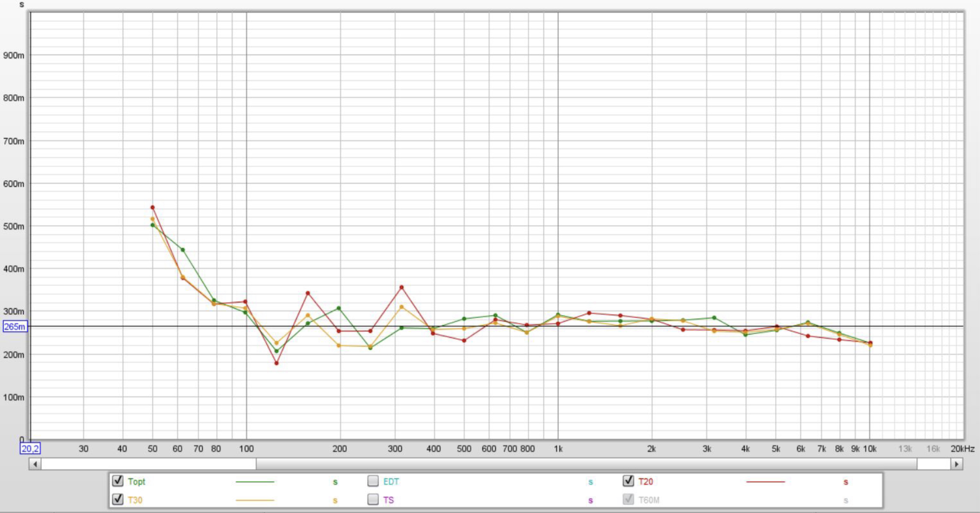Click the 2k frequency axis label
The width and height of the screenshot is (980, 513).
coord(651,449)
